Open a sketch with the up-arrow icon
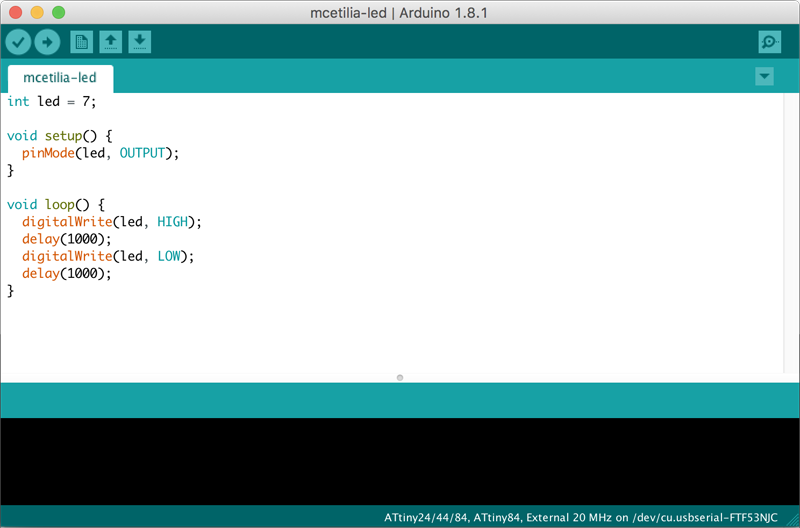 [111, 42]
